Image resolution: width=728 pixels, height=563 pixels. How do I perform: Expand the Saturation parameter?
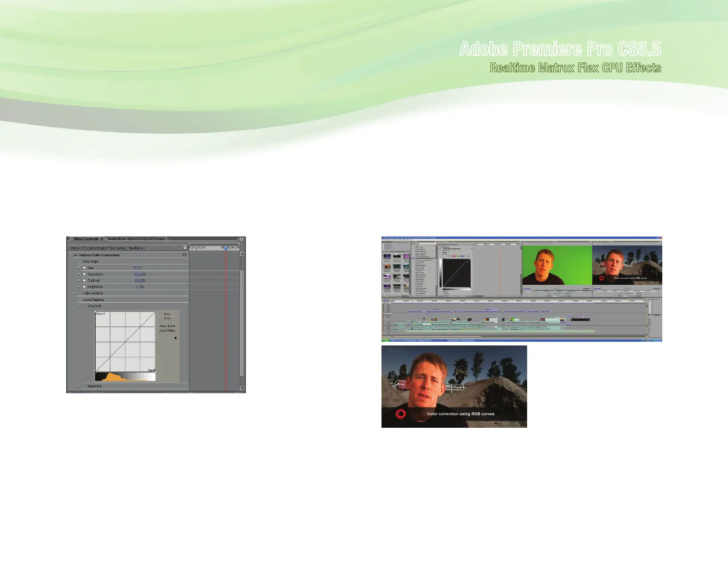(79, 274)
